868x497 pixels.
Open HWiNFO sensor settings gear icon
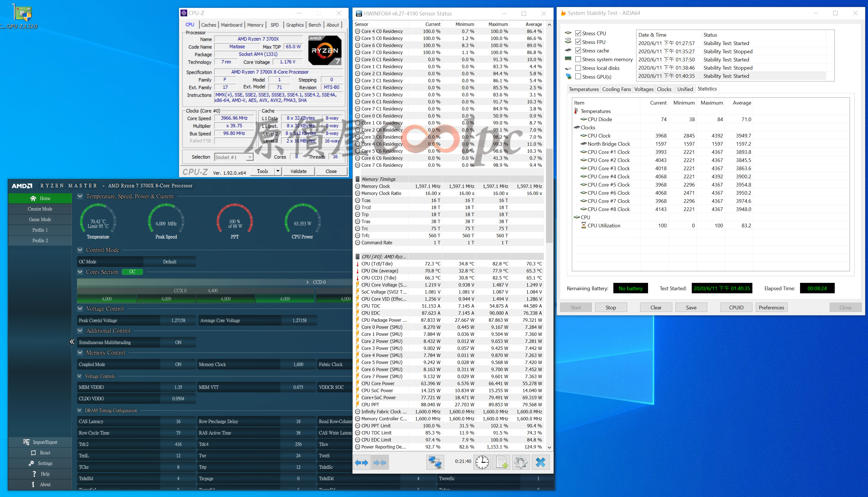521,463
